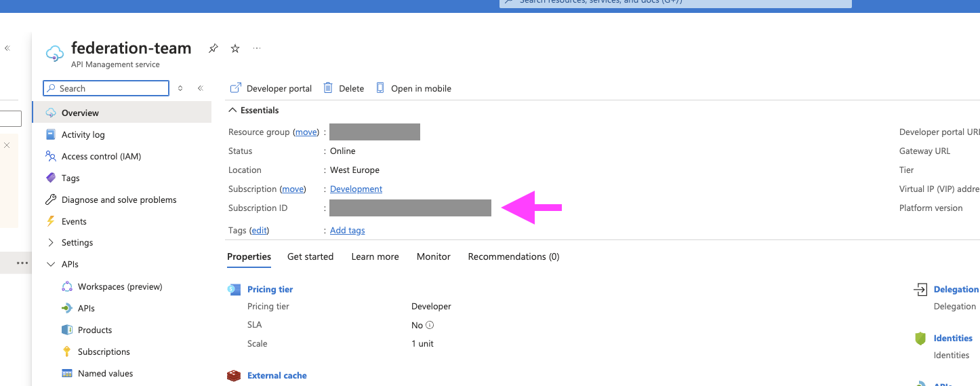This screenshot has height=386, width=980.
Task: Click the SLA info icon
Action: tap(430, 325)
